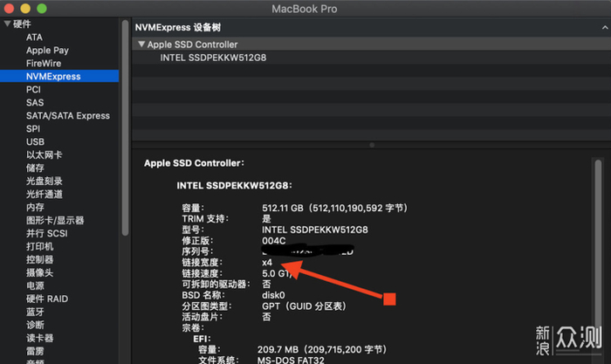Select SAS in the sidebar
The height and width of the screenshot is (364, 611).
pos(35,102)
